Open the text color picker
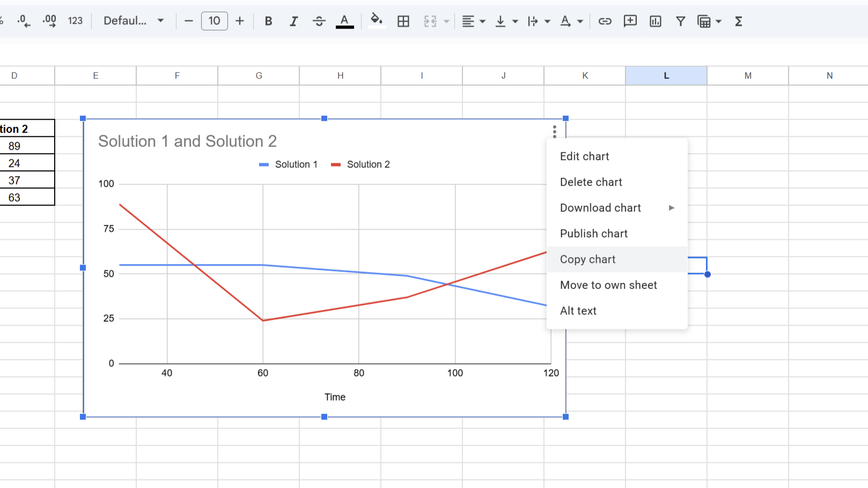868x488 pixels. click(344, 21)
